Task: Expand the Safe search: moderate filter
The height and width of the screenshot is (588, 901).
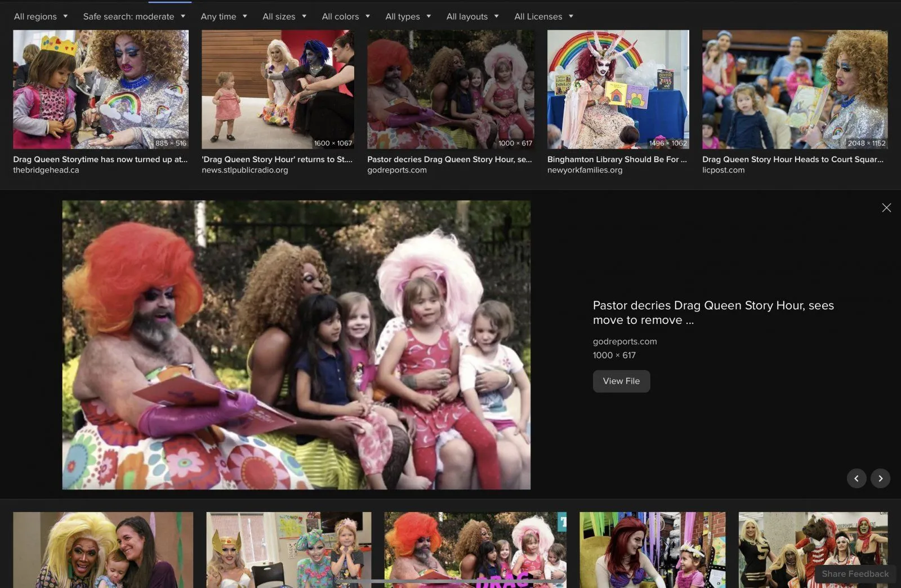Action: 134,16
